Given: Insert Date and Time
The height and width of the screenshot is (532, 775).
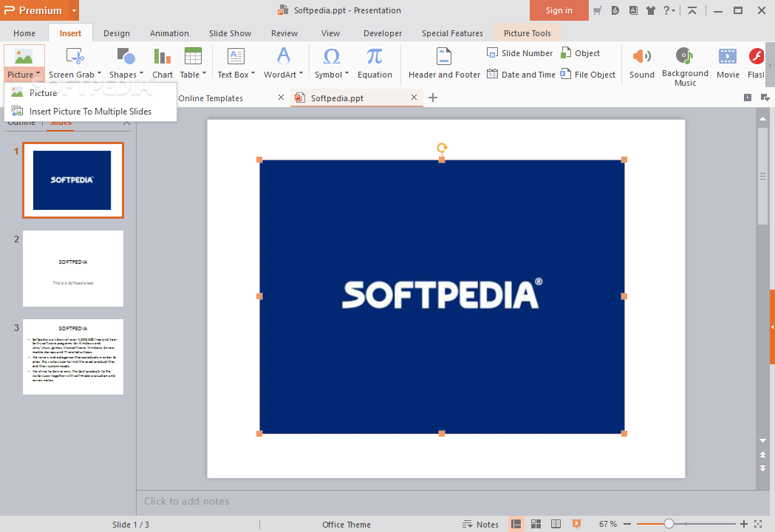Looking at the screenshot, I should pyautogui.click(x=521, y=75).
